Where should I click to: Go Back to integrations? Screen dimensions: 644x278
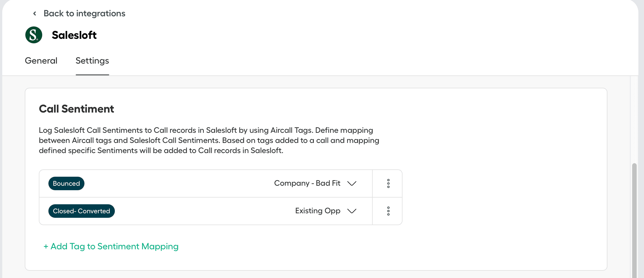pos(84,14)
